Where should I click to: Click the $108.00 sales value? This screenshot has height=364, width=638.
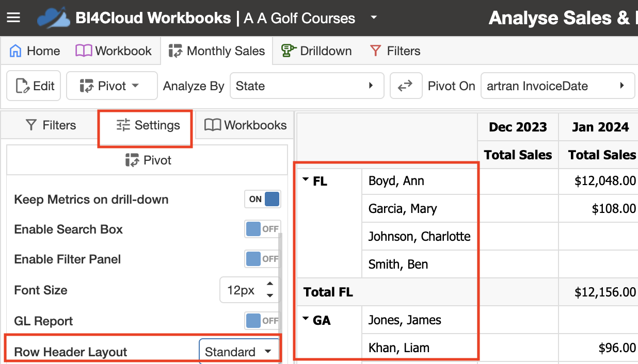614,209
